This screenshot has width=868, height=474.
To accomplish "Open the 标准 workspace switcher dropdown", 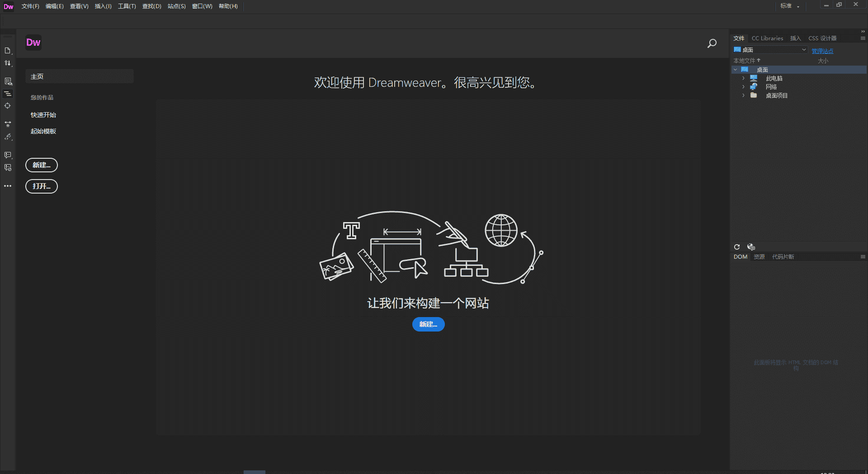I will click(790, 6).
